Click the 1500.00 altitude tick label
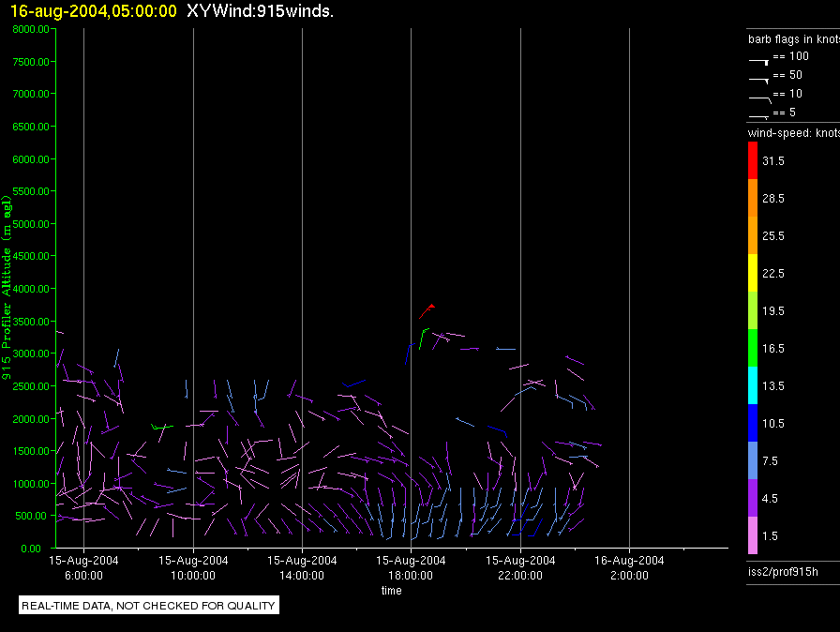The image size is (840, 632). pyautogui.click(x=31, y=451)
